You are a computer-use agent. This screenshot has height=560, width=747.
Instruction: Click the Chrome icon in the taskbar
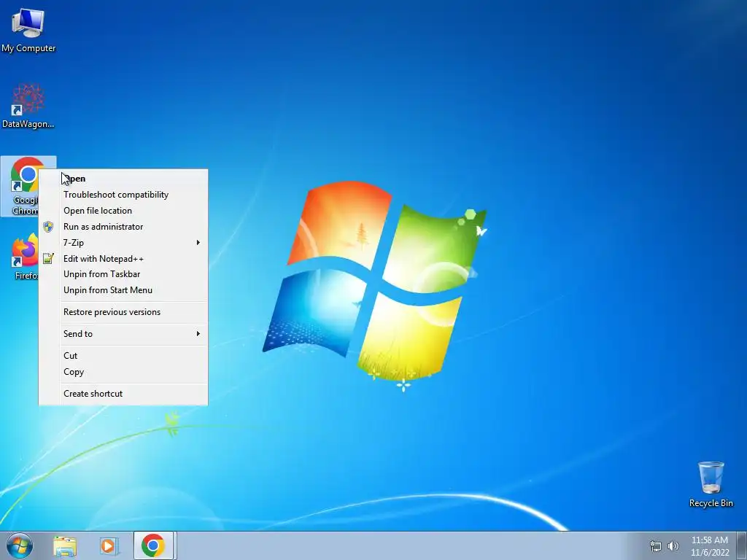click(x=153, y=545)
